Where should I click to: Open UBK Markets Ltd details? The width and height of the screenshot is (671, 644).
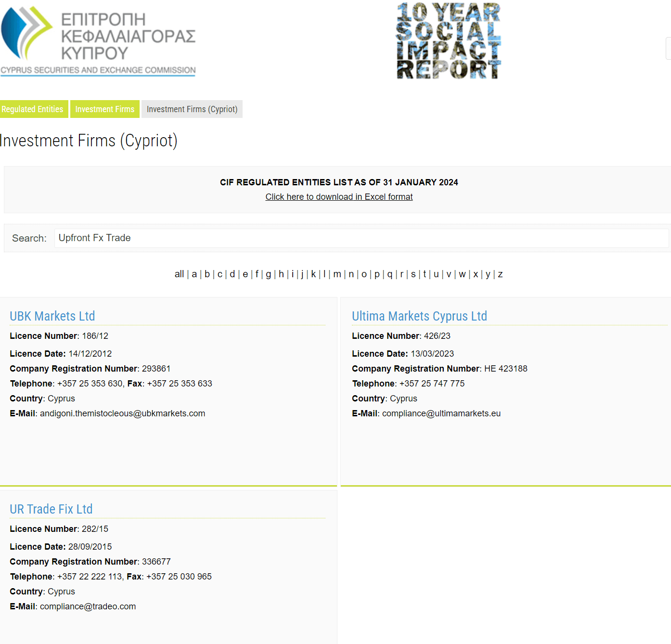coord(52,316)
